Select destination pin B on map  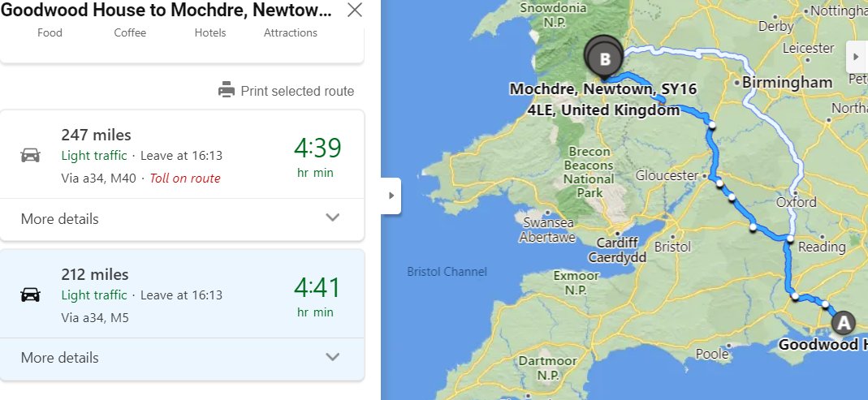coord(604,58)
